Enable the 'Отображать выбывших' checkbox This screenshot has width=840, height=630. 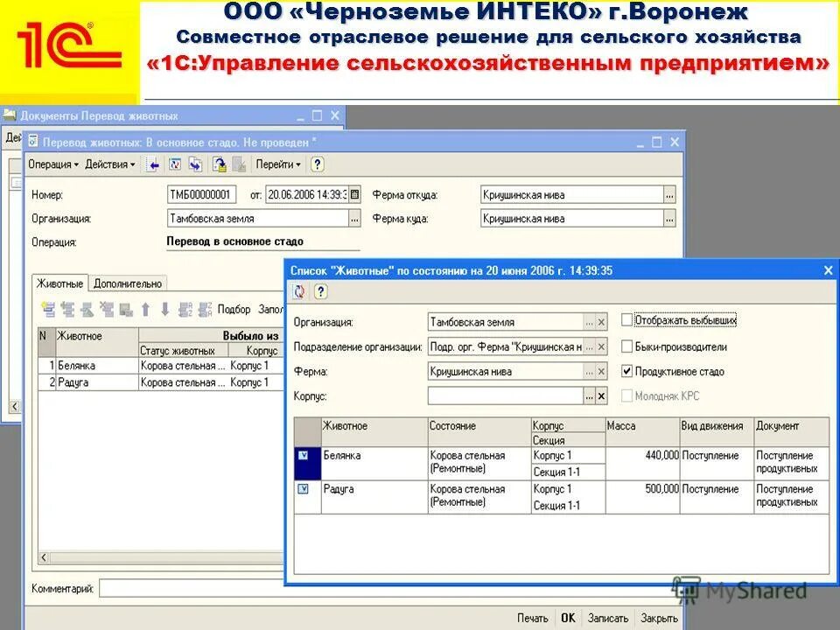pos(626,320)
